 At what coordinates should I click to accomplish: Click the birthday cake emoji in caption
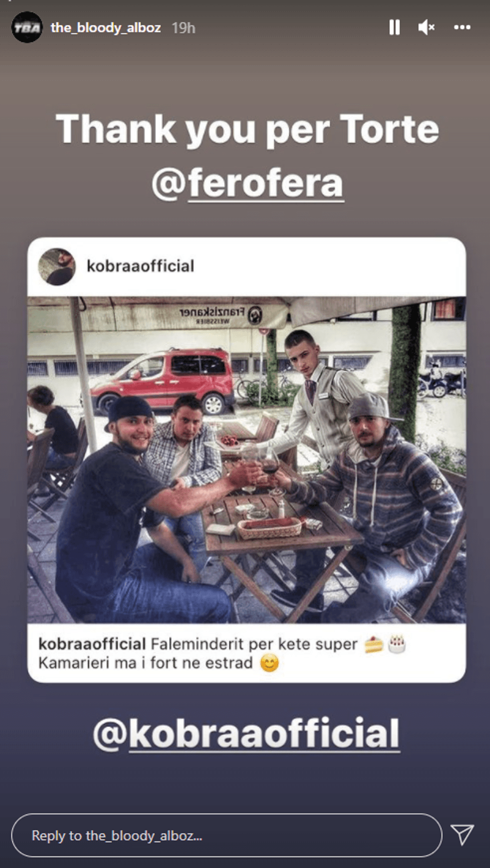396,644
